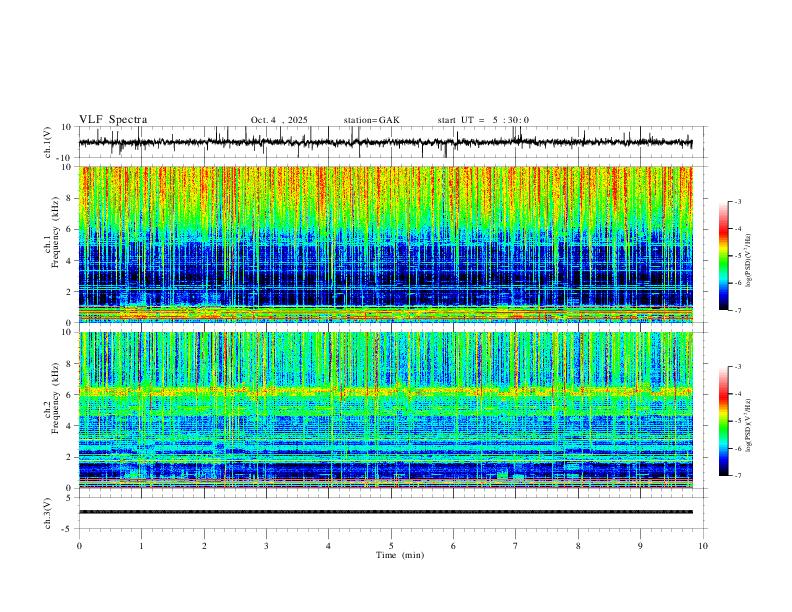This screenshot has width=792, height=612.
Task: Click time axis tick label "1"
Action: pos(142,546)
